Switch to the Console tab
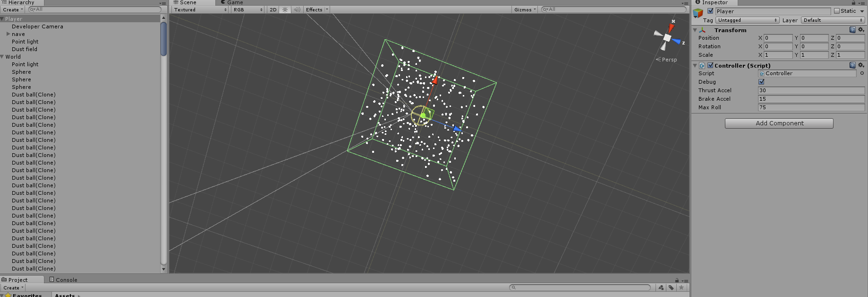The image size is (868, 297). pyautogui.click(x=63, y=280)
